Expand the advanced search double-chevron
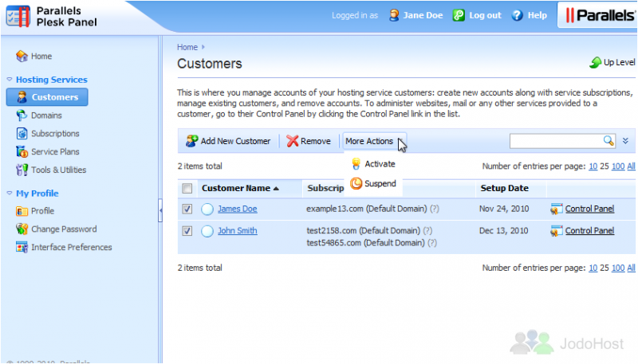Viewport: 638px width, 364px height. pyautogui.click(x=625, y=141)
